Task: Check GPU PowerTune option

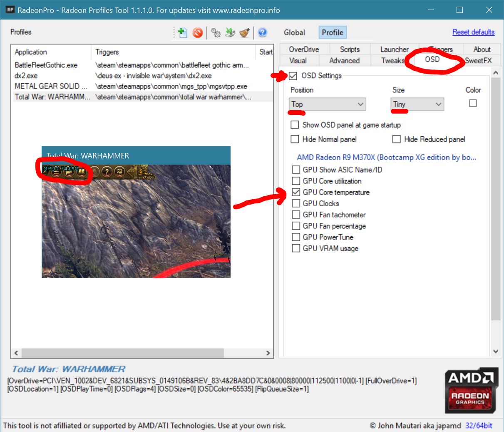Action: [x=296, y=237]
